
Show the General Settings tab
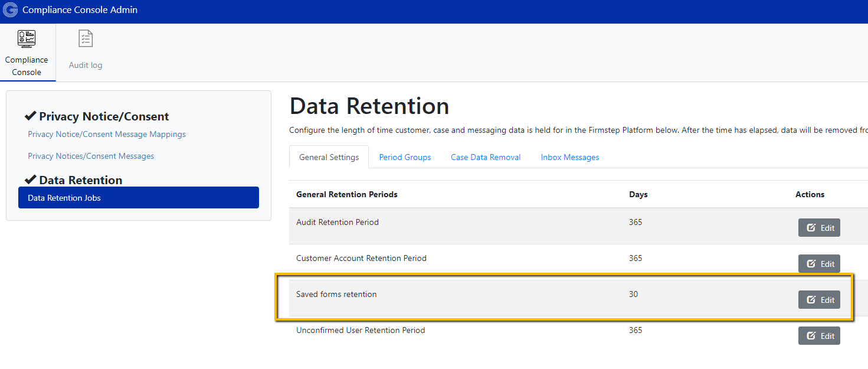pyautogui.click(x=329, y=157)
